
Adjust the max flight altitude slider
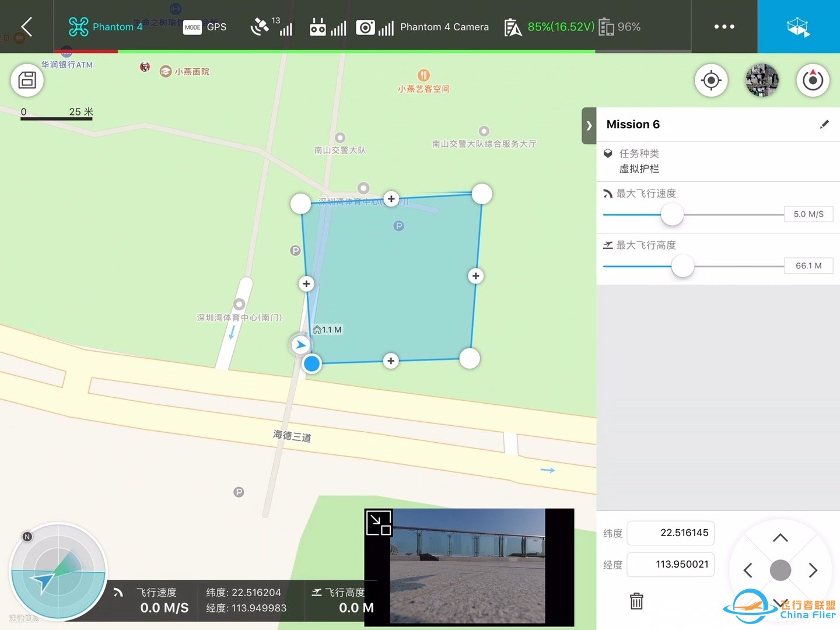tap(682, 266)
